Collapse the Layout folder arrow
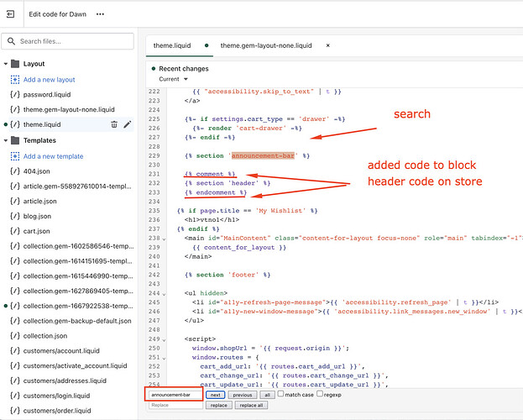Viewport: 523px width, 420px height. pos(5,64)
